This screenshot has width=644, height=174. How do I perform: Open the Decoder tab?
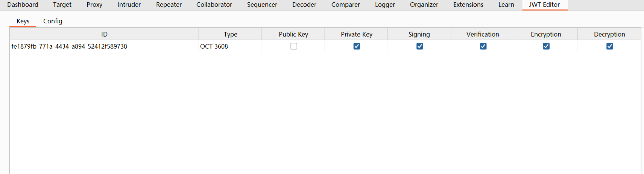[304, 5]
